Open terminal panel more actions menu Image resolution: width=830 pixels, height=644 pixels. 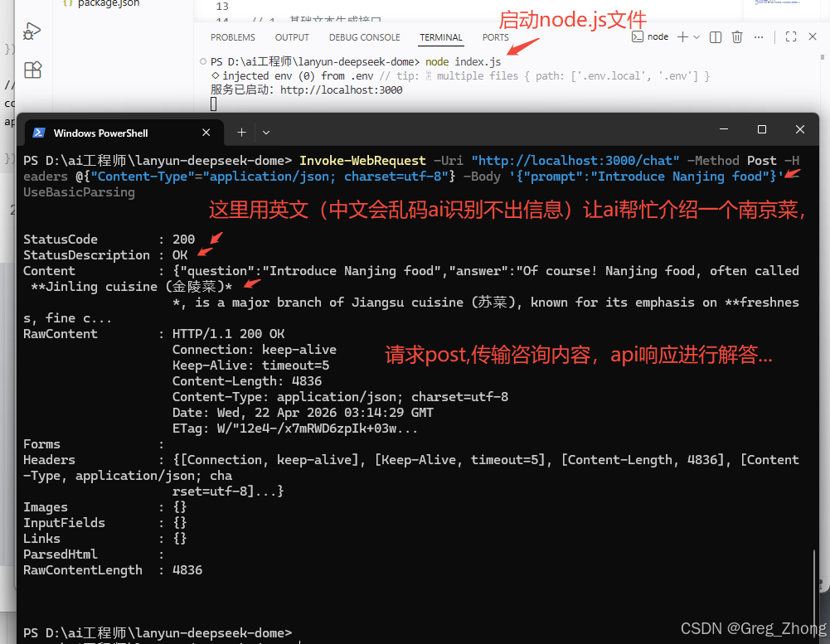[x=759, y=37]
